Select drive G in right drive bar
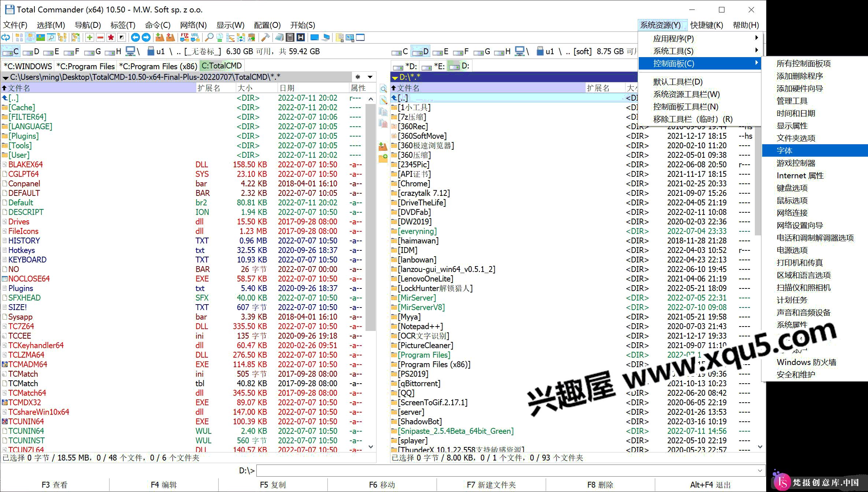Screen dimensions: 868x492 [x=482, y=51]
